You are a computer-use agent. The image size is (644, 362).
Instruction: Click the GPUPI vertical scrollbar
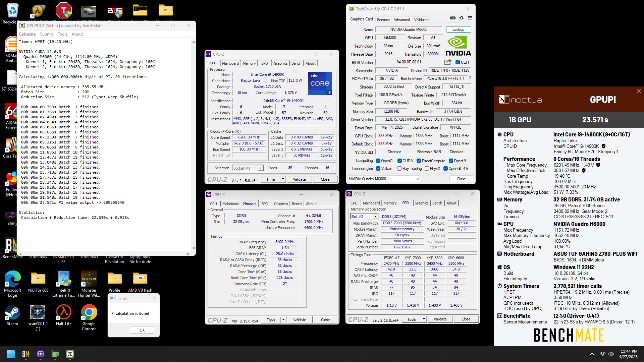point(194,145)
